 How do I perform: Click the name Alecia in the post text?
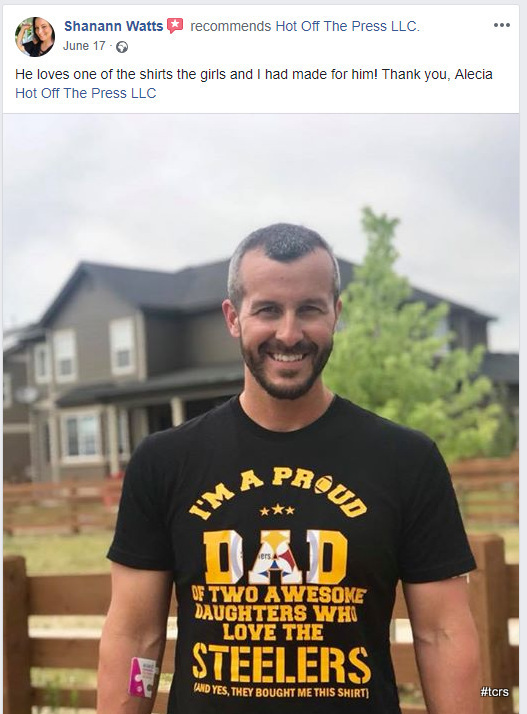(x=473, y=74)
